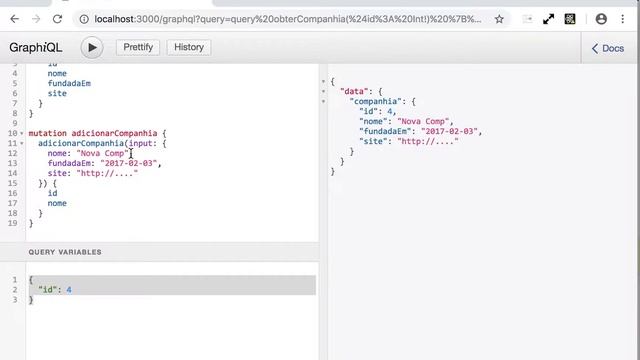Image resolution: width=640 pixels, height=360 pixels.
Task: Open the browser profile avatar
Action: click(x=601, y=19)
